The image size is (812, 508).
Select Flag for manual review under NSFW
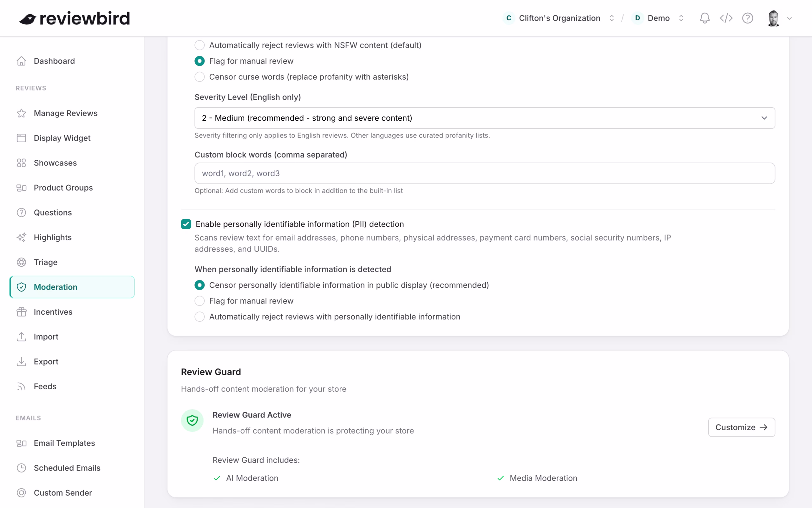pyautogui.click(x=200, y=61)
